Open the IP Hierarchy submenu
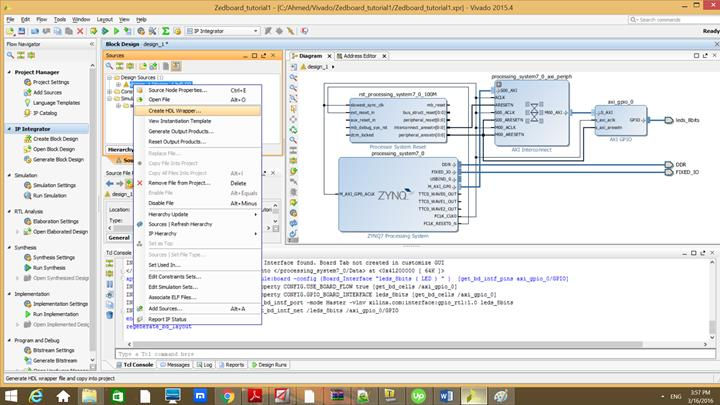720x405 pixels. point(197,234)
